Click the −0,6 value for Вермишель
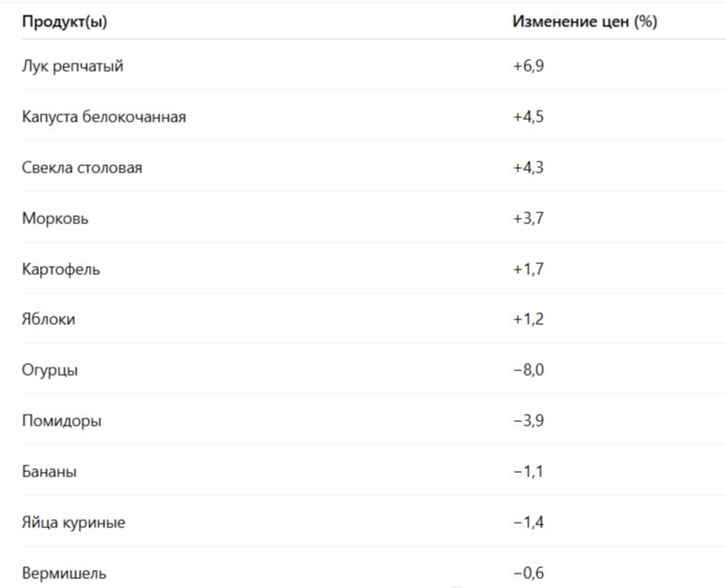726x588 pixels. (x=528, y=573)
